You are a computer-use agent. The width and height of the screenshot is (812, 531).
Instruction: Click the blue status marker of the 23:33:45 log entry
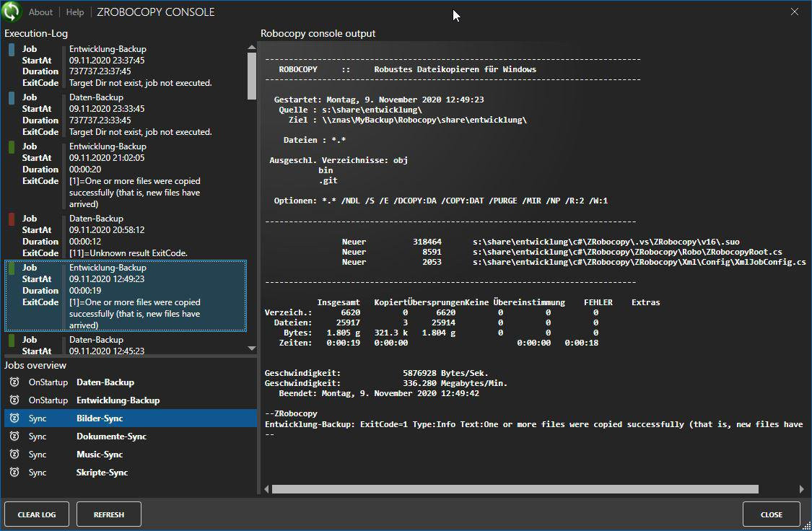[x=12, y=98]
